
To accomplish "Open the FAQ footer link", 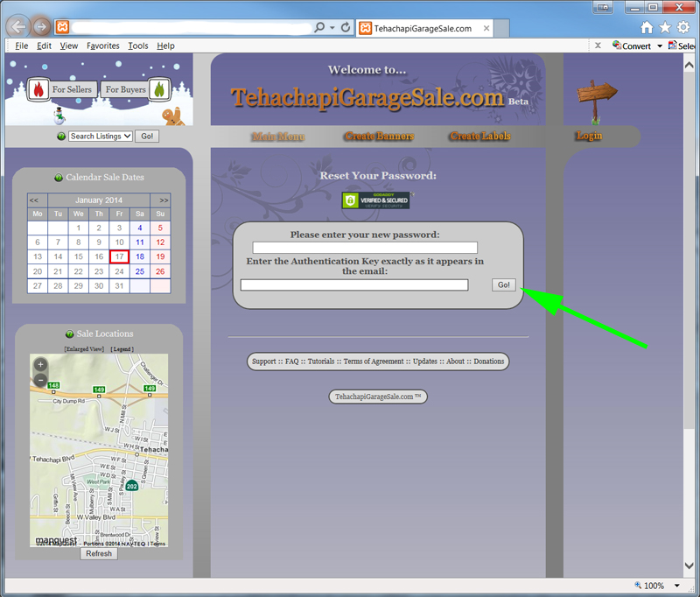I will (x=292, y=362).
